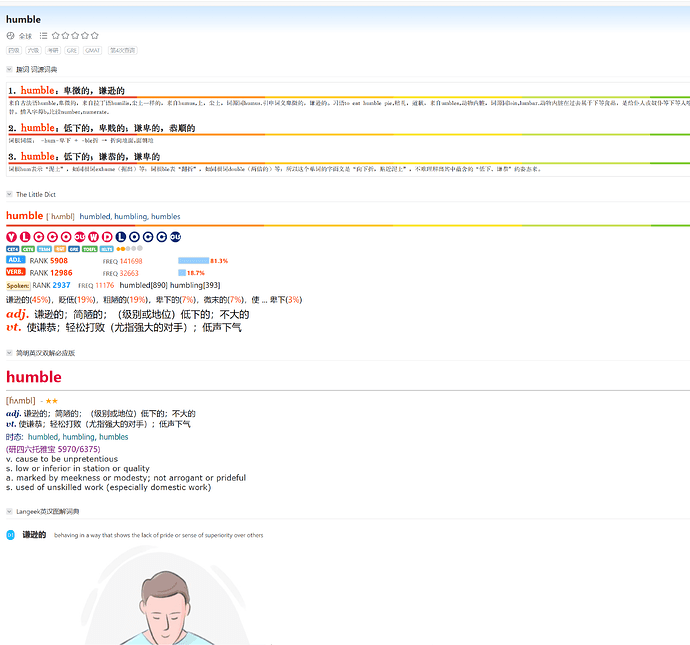The height and width of the screenshot is (645, 690).
Task: Click the red L dictionary circle icon
Action: 25,237
